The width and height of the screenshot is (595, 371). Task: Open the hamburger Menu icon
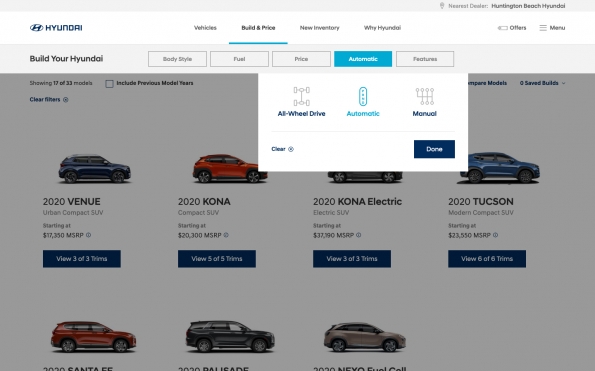pyautogui.click(x=543, y=28)
